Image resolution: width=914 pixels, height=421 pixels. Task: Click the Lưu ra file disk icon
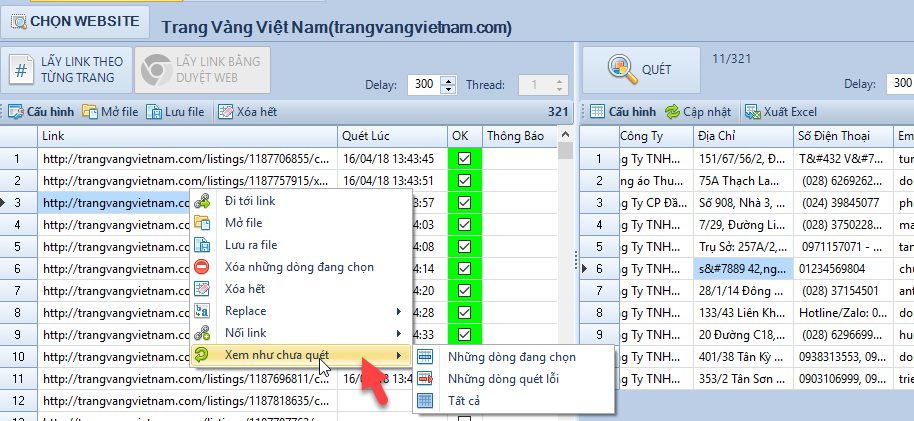(x=202, y=245)
